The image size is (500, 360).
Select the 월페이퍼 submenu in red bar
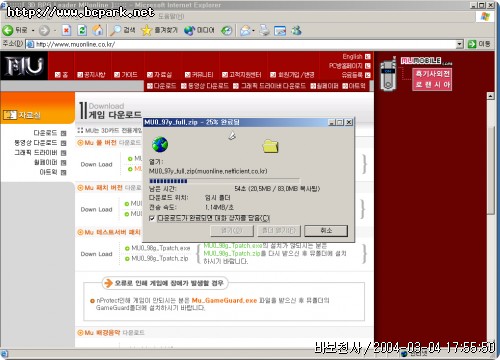[x=324, y=86]
